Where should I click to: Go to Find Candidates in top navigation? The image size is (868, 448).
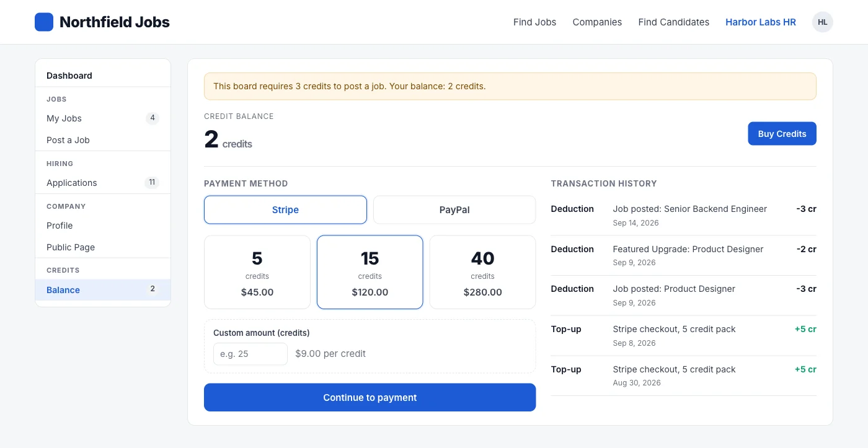(674, 22)
